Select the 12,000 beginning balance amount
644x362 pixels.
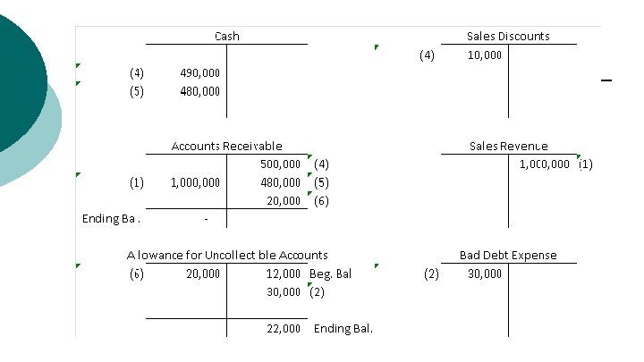point(284,274)
